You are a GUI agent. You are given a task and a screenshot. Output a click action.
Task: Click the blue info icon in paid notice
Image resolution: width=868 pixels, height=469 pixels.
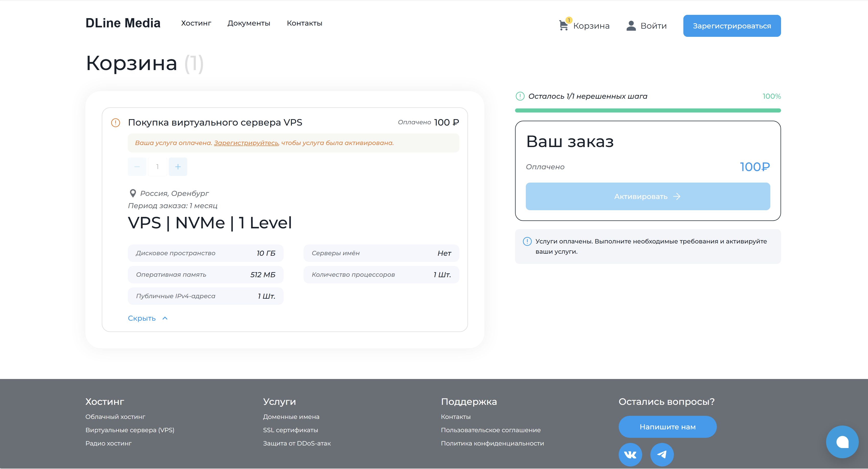click(x=527, y=242)
